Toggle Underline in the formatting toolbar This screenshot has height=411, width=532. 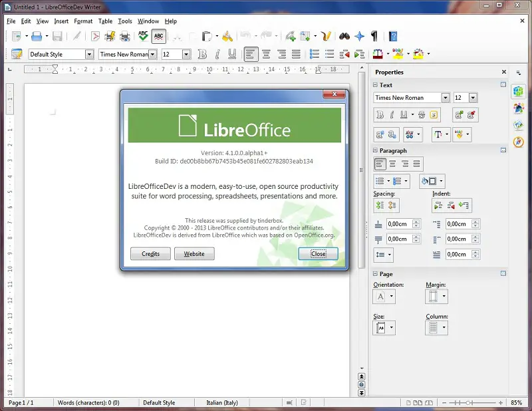coord(232,54)
